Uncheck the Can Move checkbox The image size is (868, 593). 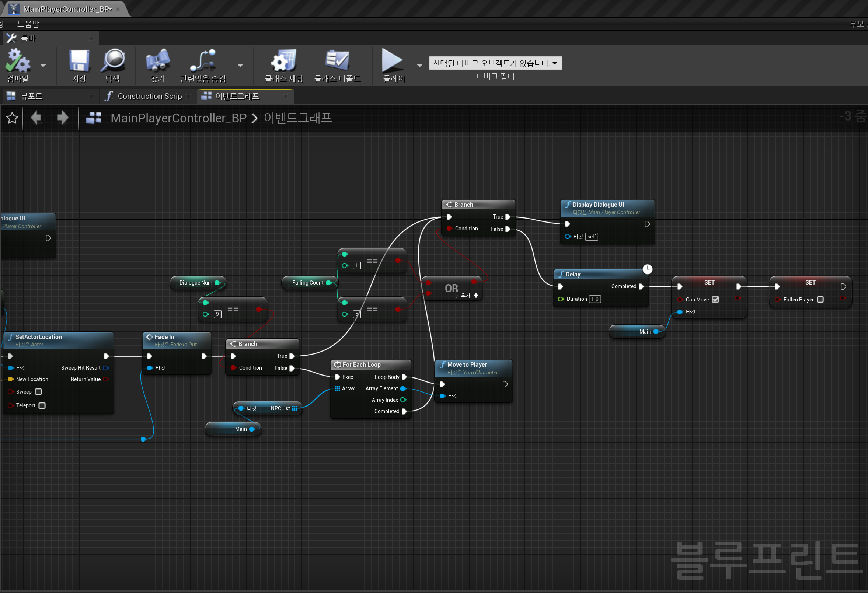pos(715,300)
